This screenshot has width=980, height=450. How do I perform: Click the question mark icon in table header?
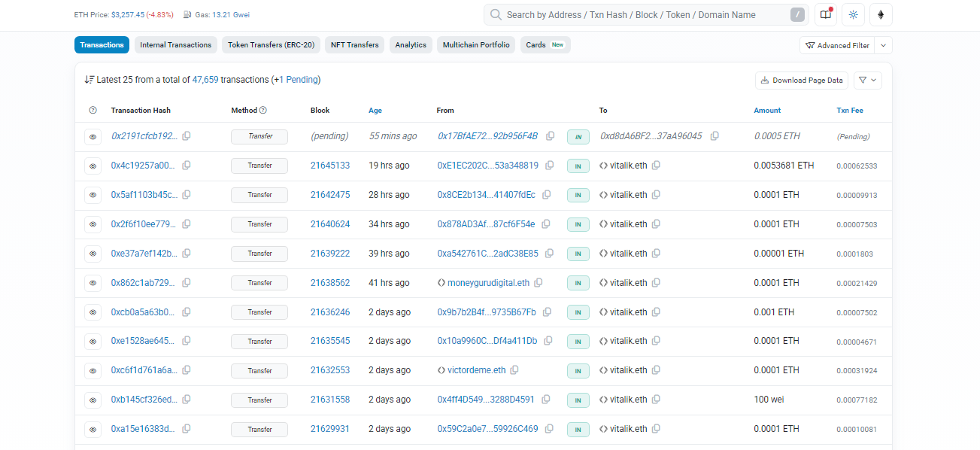click(93, 111)
